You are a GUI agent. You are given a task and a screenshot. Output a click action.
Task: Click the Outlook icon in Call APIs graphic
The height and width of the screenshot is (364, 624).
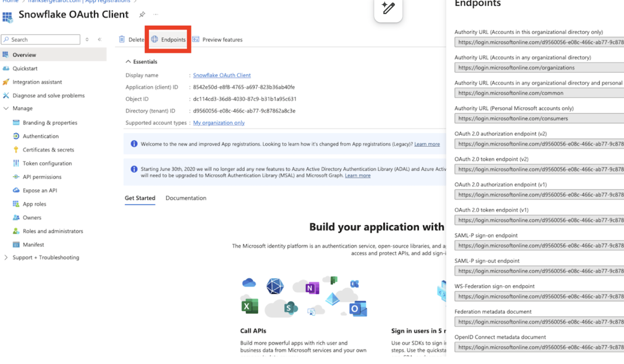pos(358,309)
